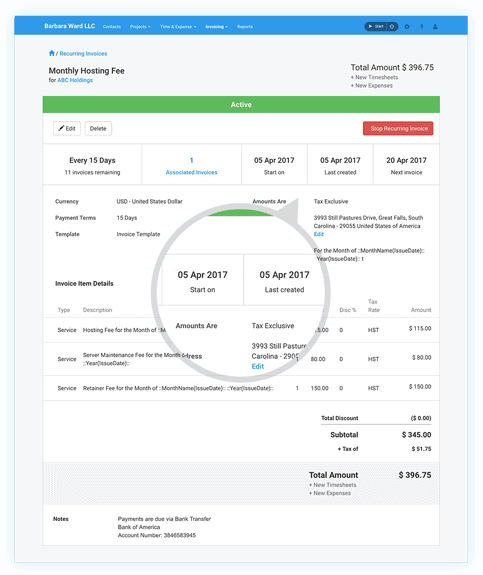Click HST in the $ 115.00 row
483x575 pixels.
[373, 330]
